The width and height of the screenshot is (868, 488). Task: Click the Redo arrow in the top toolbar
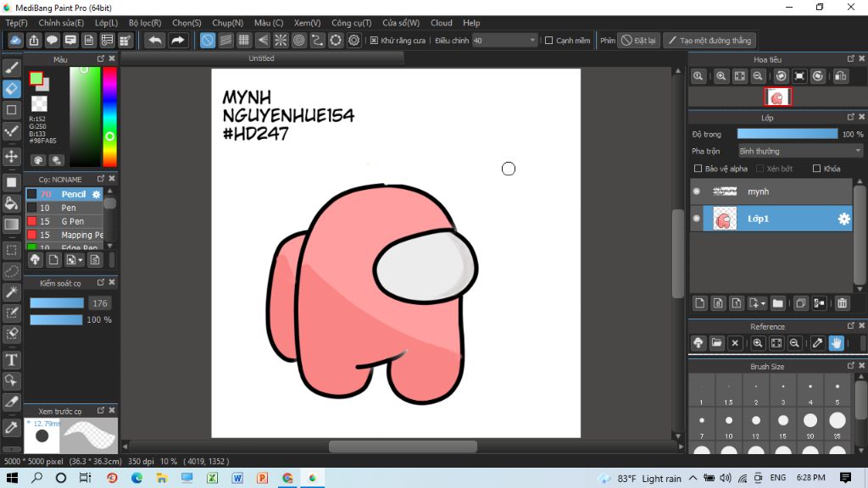tap(177, 41)
